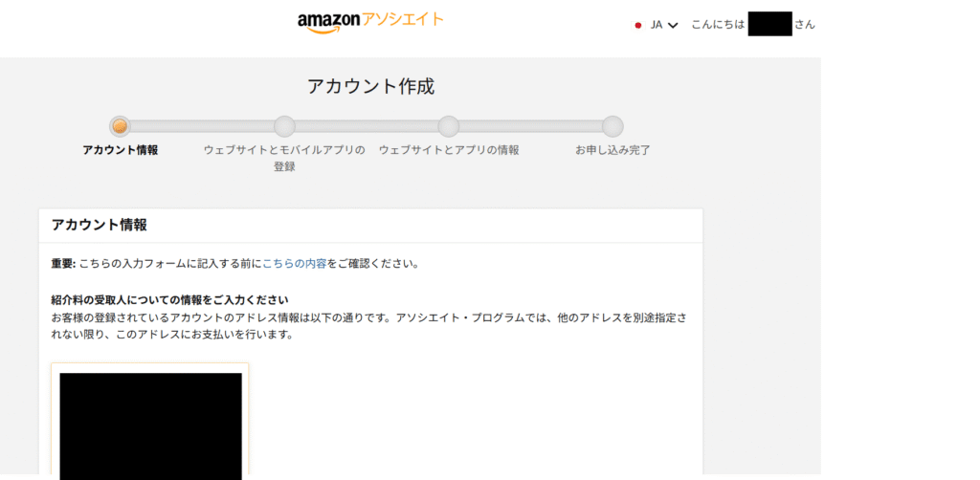980x480 pixels.
Task: Click the progress bar between first two steps
Action: tap(202, 126)
